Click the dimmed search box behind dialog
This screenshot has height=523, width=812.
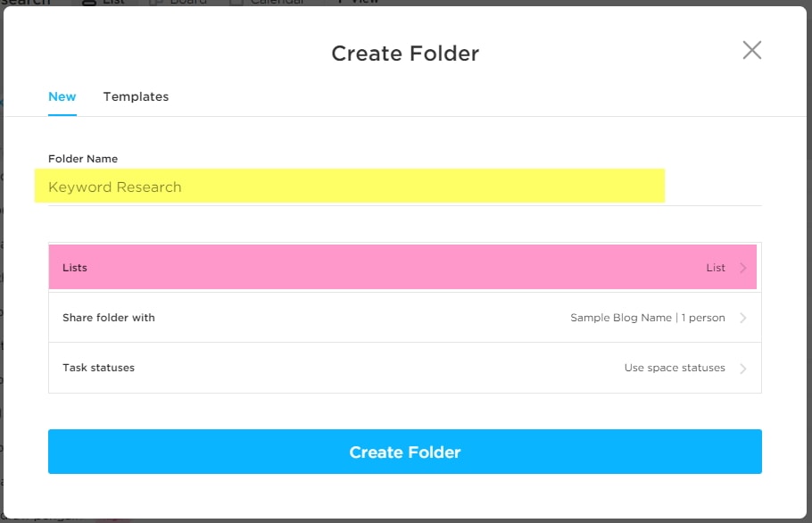[26, 2]
